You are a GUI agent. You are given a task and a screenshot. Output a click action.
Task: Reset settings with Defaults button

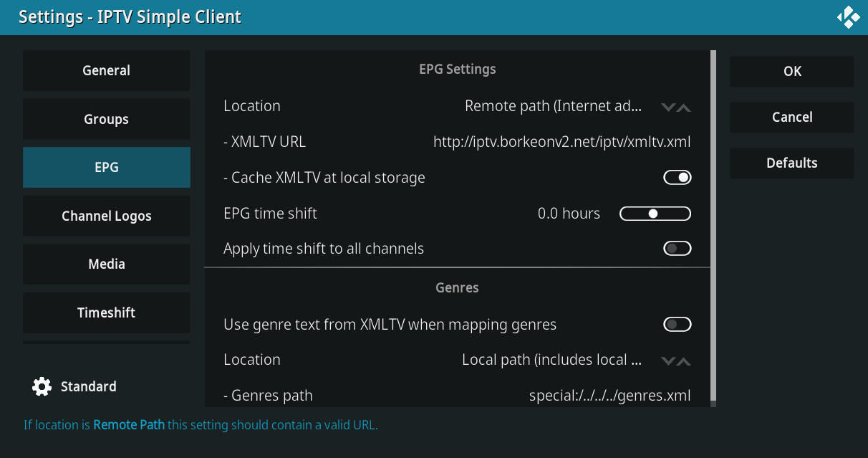(792, 163)
